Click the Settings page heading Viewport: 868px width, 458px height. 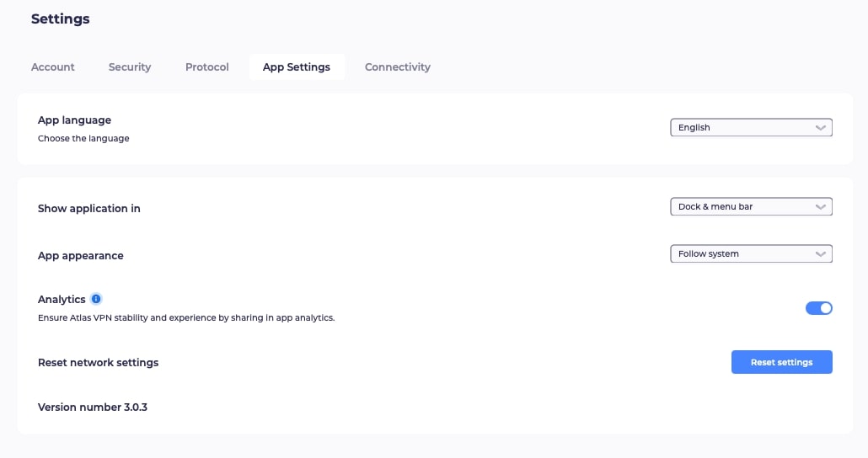(61, 19)
